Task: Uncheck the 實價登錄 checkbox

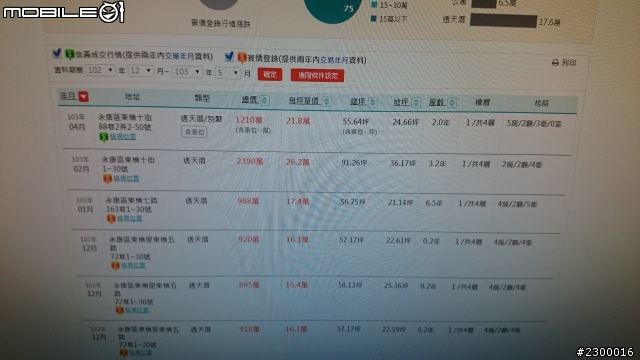Action: tap(229, 56)
